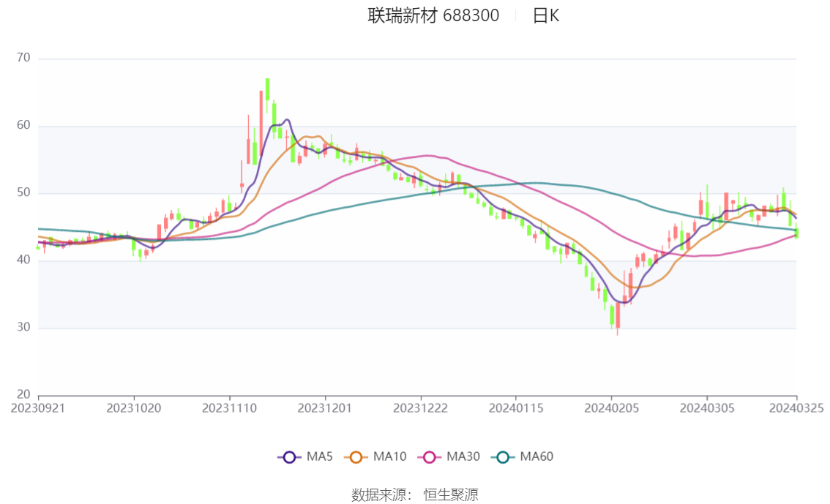Click the 20240205 date axis label

tap(611, 408)
